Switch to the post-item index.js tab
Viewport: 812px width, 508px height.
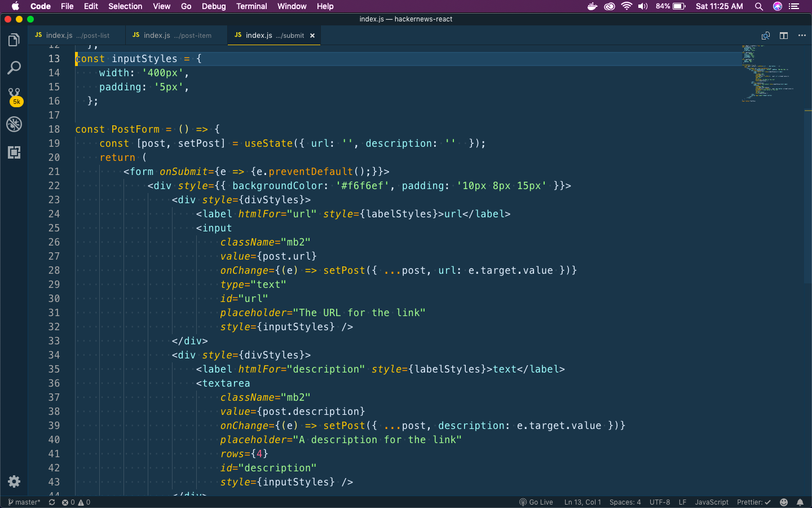coord(176,35)
